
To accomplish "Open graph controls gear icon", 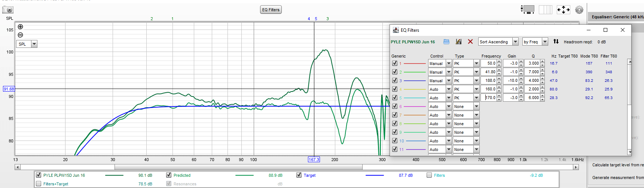I will 579,10.
